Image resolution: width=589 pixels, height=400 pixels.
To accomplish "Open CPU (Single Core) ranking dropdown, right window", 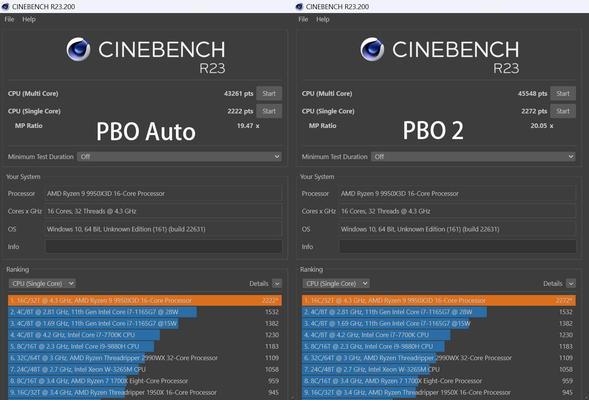I will (x=336, y=284).
